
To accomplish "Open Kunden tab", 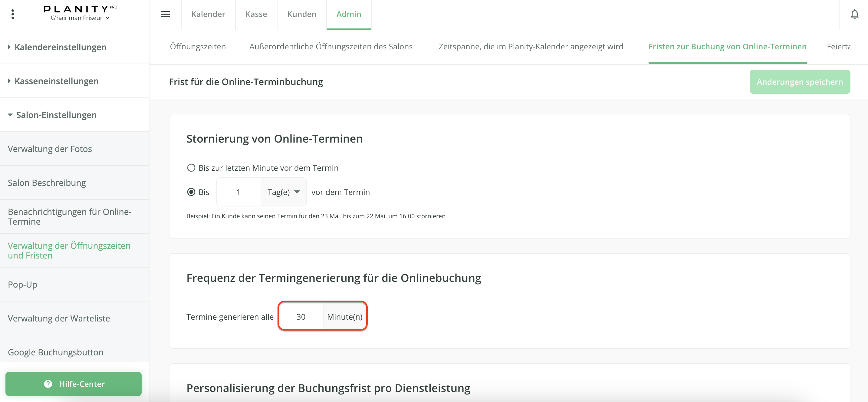I will (x=301, y=14).
